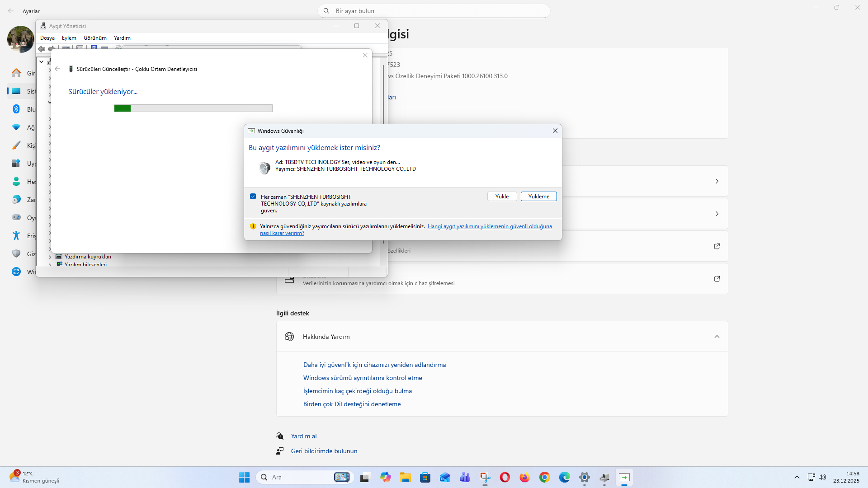Launch Firefox from the taskbar
The height and width of the screenshot is (488, 868).
click(524, 477)
